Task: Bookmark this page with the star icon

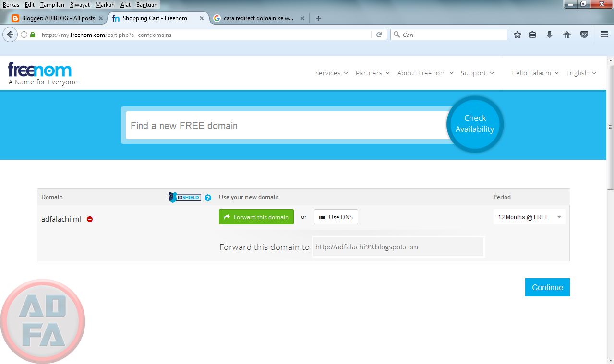Action: [518, 35]
